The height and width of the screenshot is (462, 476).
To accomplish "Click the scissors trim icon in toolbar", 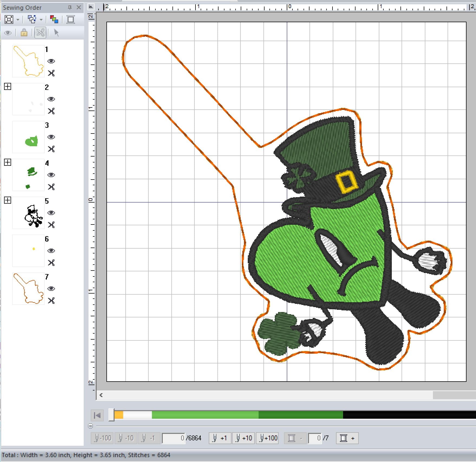I will (40, 33).
